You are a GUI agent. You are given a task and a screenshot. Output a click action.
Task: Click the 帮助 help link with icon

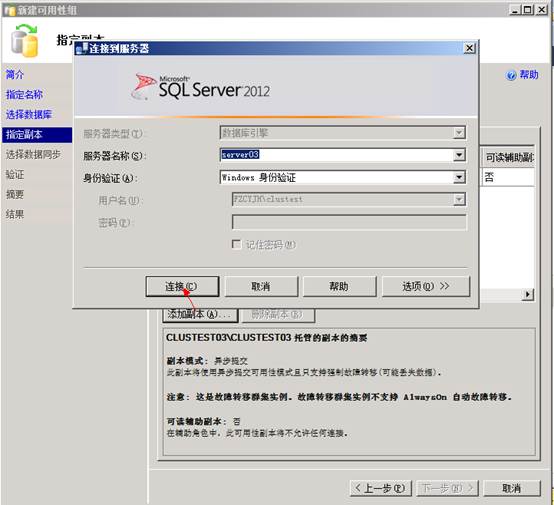[522, 75]
